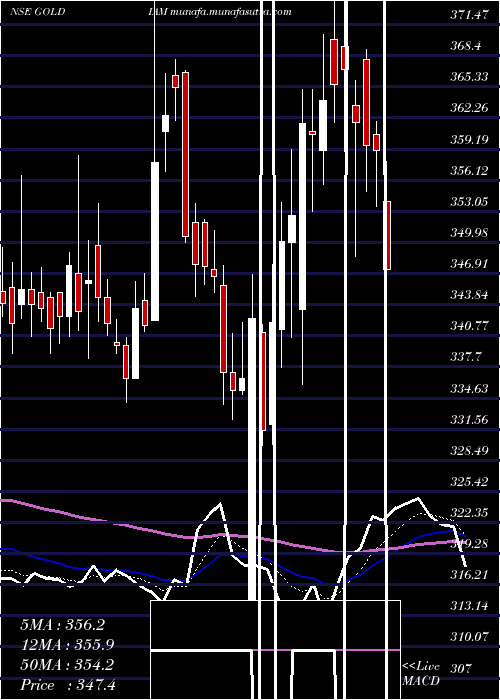Select the 362.26 price axis label
The image size is (500, 700).
coord(471,108)
